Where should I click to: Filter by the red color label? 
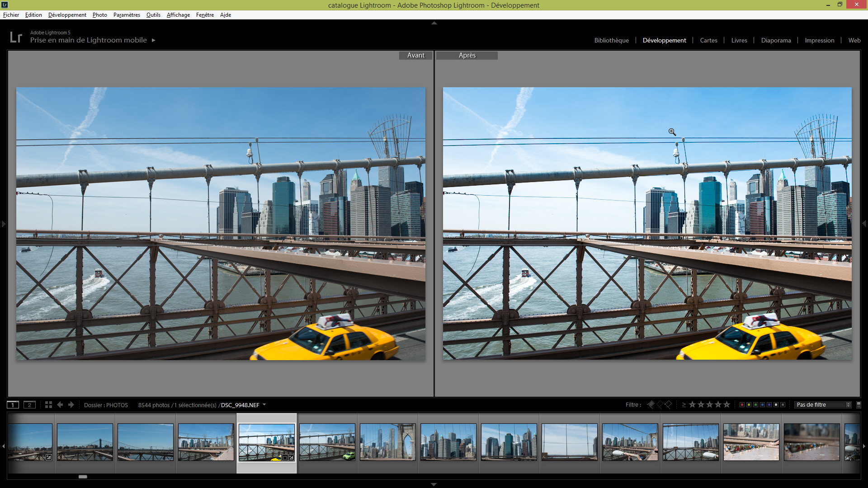point(742,405)
